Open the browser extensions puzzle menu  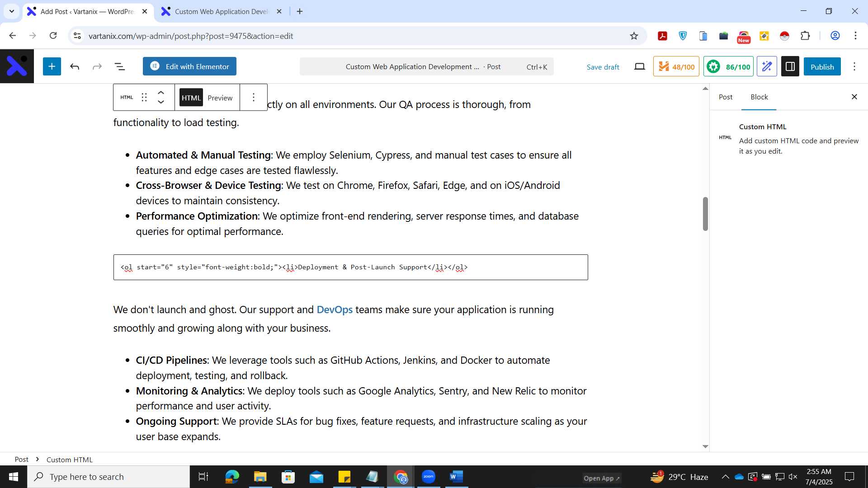coord(805,36)
